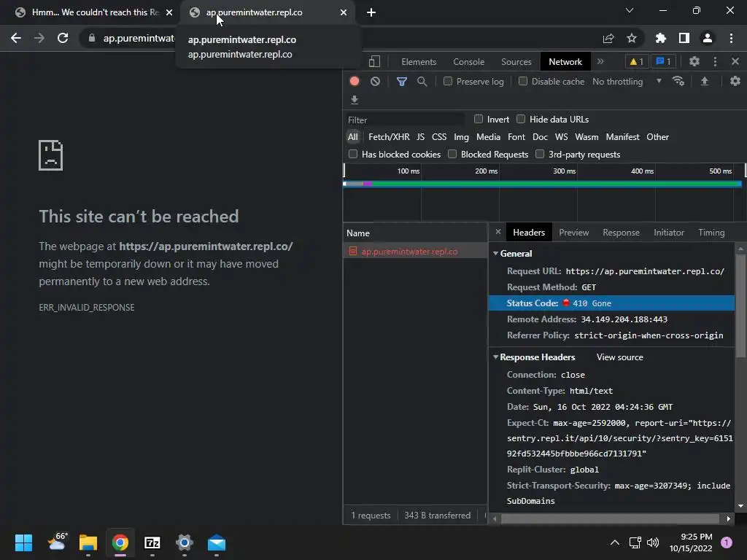The height and width of the screenshot is (560, 747).
Task: Show hidden system tray icons
Action: click(x=615, y=542)
